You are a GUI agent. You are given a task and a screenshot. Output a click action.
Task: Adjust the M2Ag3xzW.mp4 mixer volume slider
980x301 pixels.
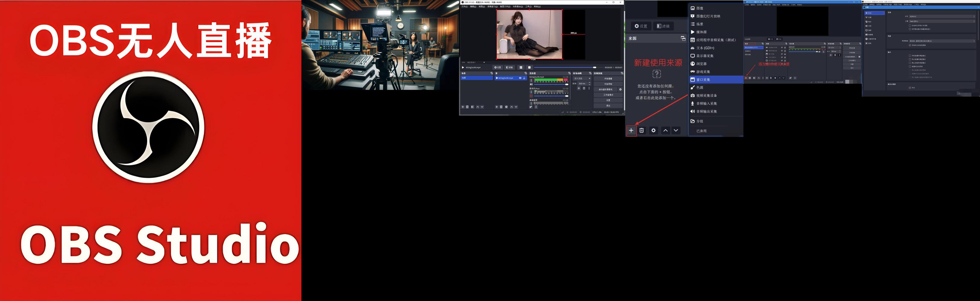pyautogui.click(x=551, y=84)
